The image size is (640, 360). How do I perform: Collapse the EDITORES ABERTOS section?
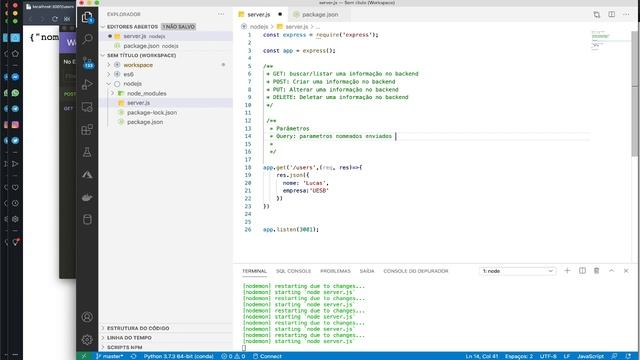[103, 27]
